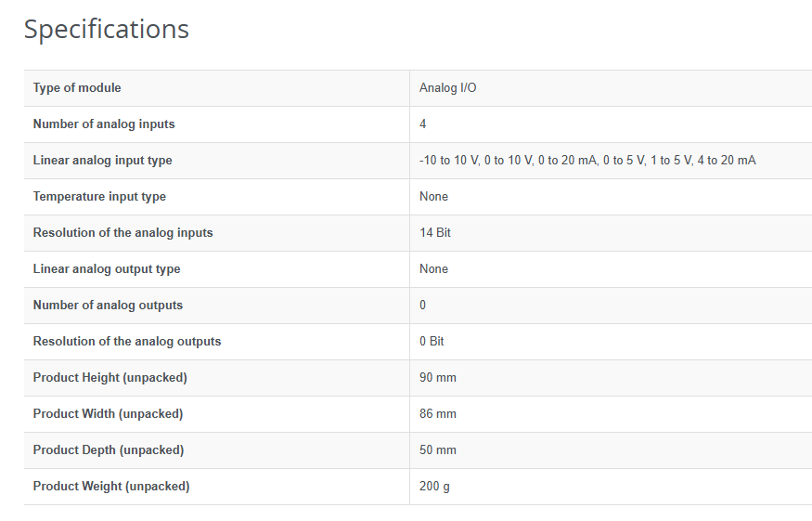
Task: Click the 'Resolution of the analog outputs' label
Action: pyautogui.click(x=127, y=342)
